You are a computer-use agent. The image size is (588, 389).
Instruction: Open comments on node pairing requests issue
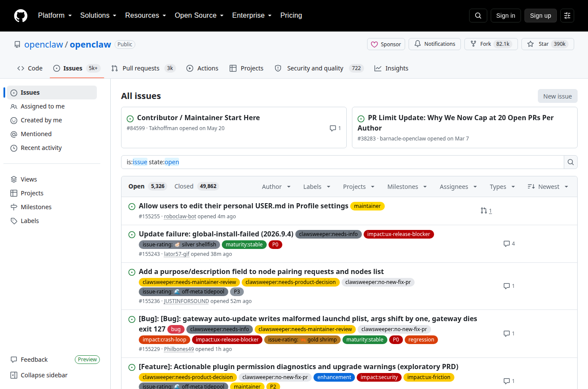[509, 286]
